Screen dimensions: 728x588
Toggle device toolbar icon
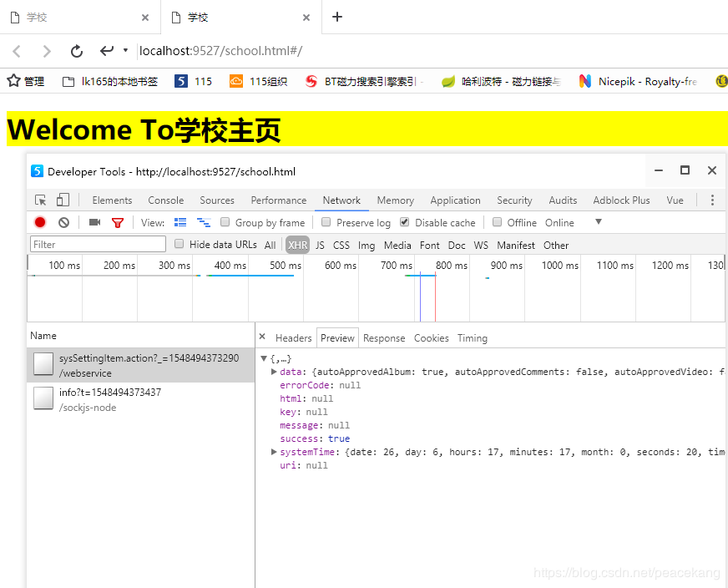coord(63,200)
